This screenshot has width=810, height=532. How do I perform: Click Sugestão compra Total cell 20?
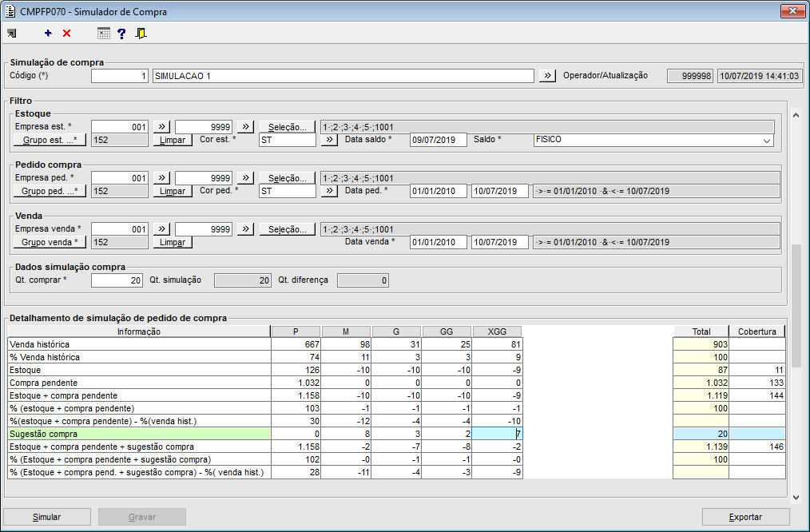pos(701,434)
